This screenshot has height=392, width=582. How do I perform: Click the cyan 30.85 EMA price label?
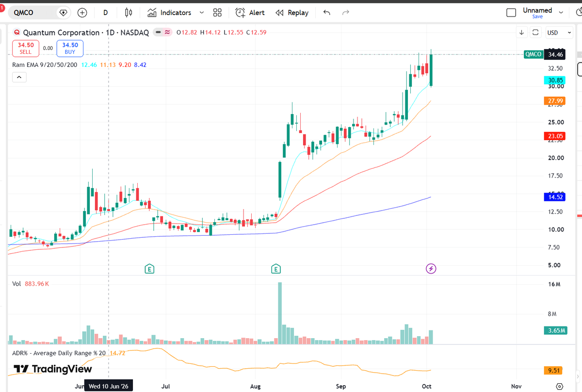pyautogui.click(x=555, y=80)
